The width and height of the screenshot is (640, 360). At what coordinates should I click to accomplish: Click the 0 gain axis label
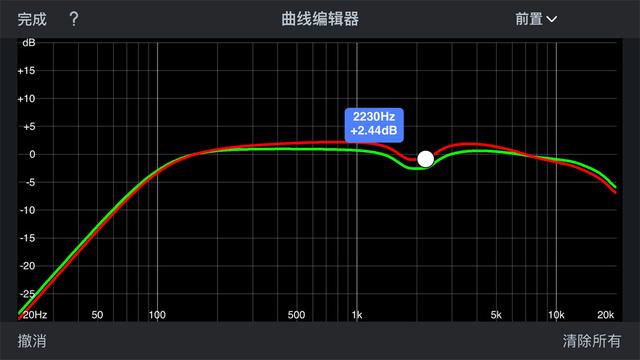pos(32,154)
